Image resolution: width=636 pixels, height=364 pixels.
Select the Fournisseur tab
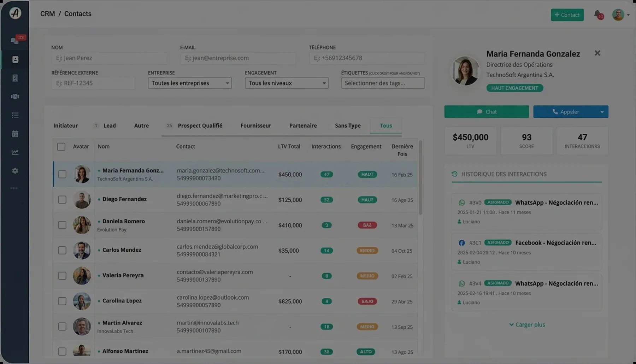pos(255,125)
